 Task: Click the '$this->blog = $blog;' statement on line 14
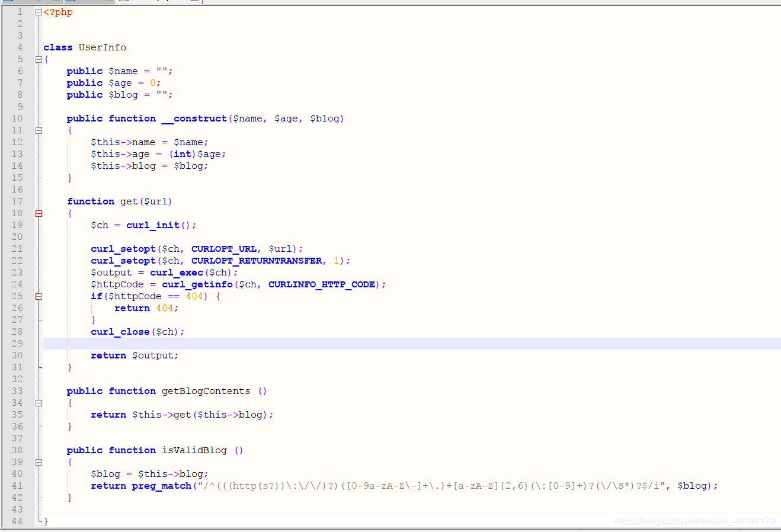click(149, 166)
